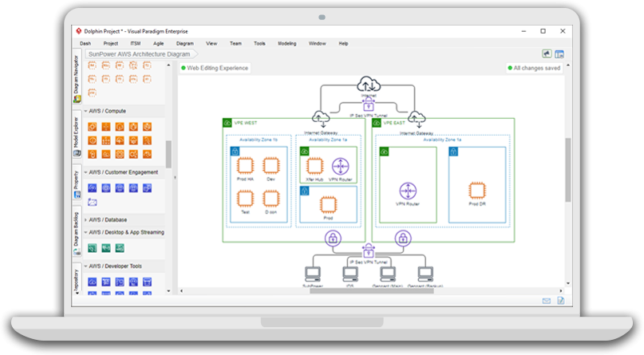Image resolution: width=644 pixels, height=355 pixels.
Task: Select the Xfer Hub instance shape
Action: pos(314,166)
